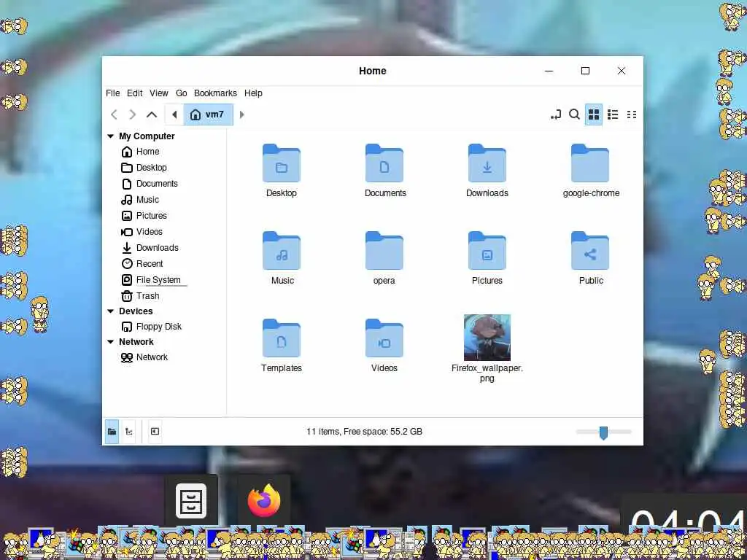747x560 pixels.
Task: Open the File menu
Action: coord(113,93)
